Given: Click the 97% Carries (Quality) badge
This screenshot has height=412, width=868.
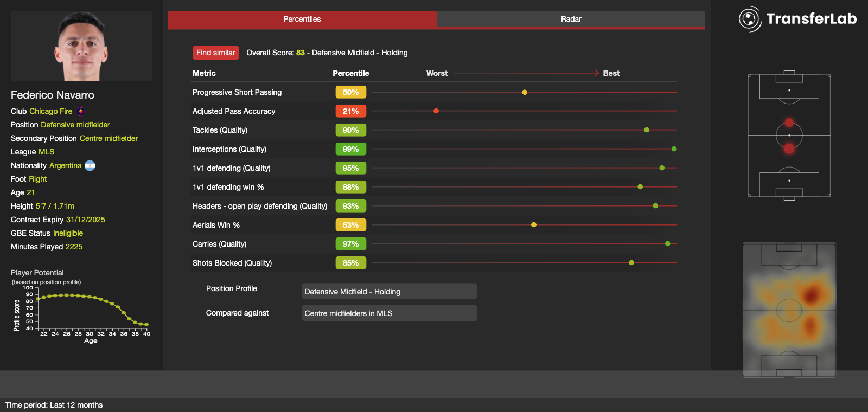Looking at the screenshot, I should click(351, 244).
